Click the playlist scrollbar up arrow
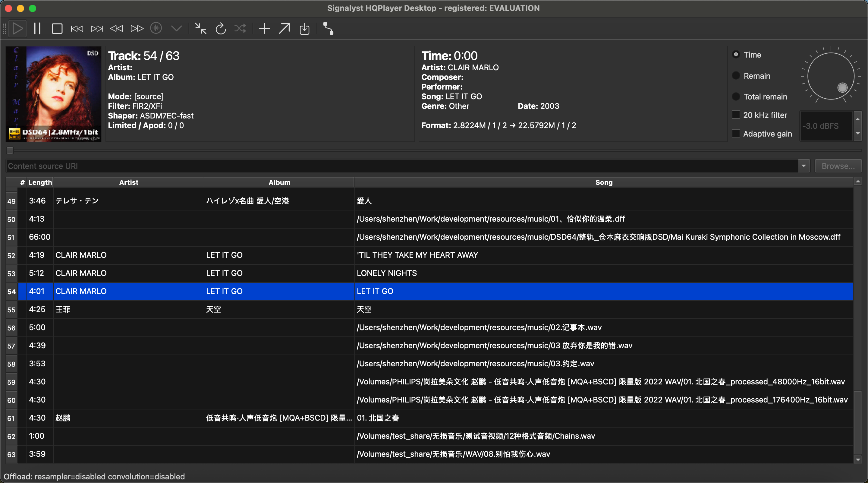Screen dimensions: 868x483 [857, 182]
